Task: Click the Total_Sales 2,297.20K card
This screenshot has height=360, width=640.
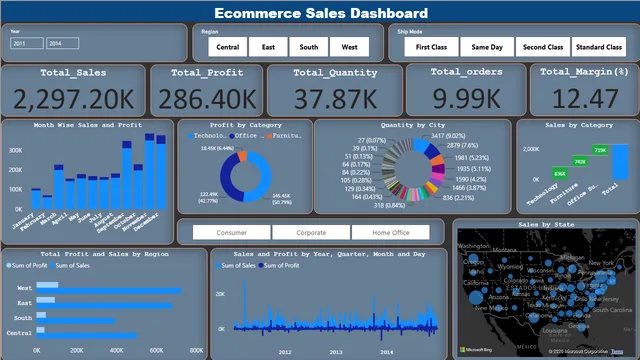Action: (73, 91)
